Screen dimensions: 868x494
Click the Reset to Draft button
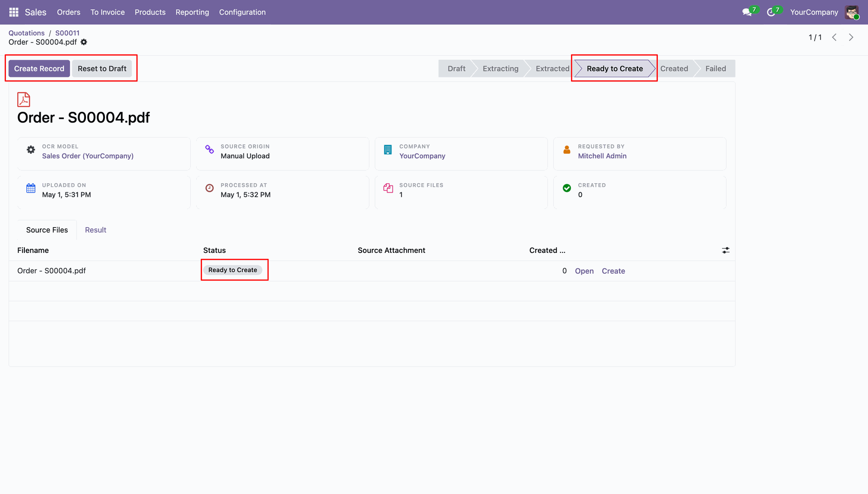(x=102, y=69)
